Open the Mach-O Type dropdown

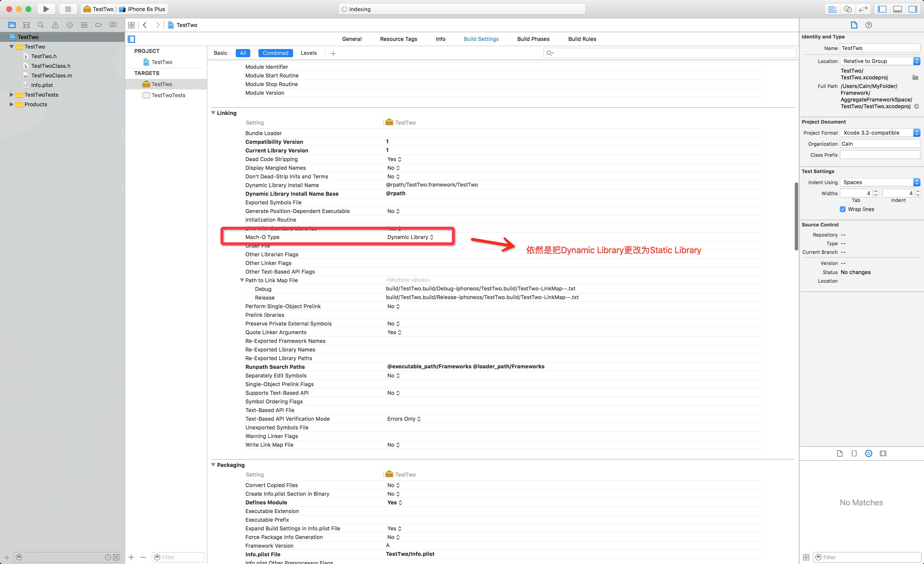(410, 237)
